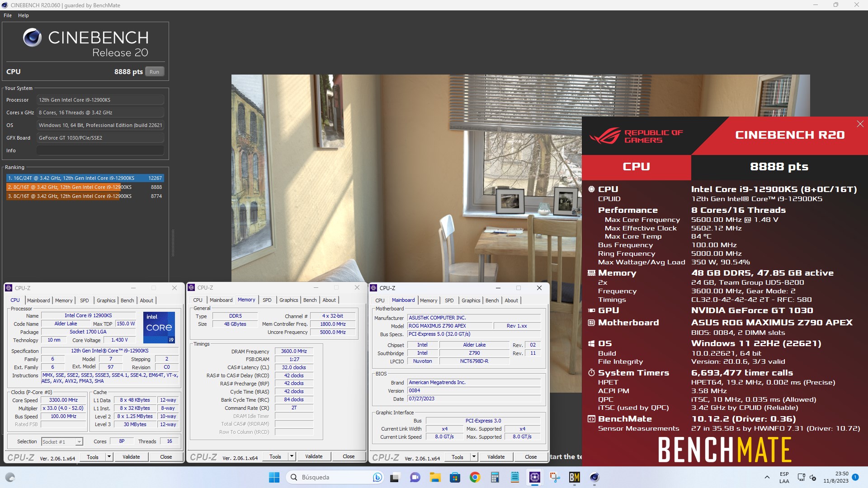Open Task View on the taskbar
The image size is (868, 488).
[395, 477]
